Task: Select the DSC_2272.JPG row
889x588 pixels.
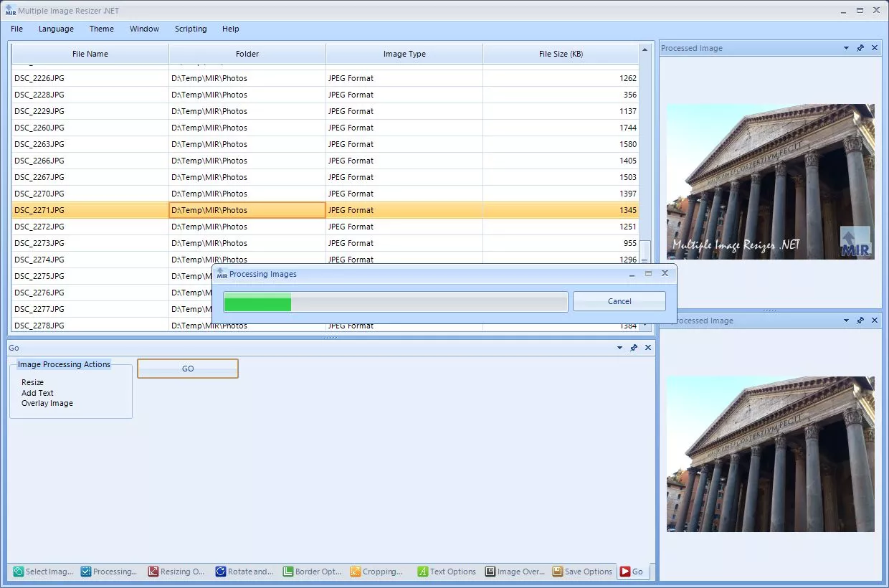Action: click(325, 227)
